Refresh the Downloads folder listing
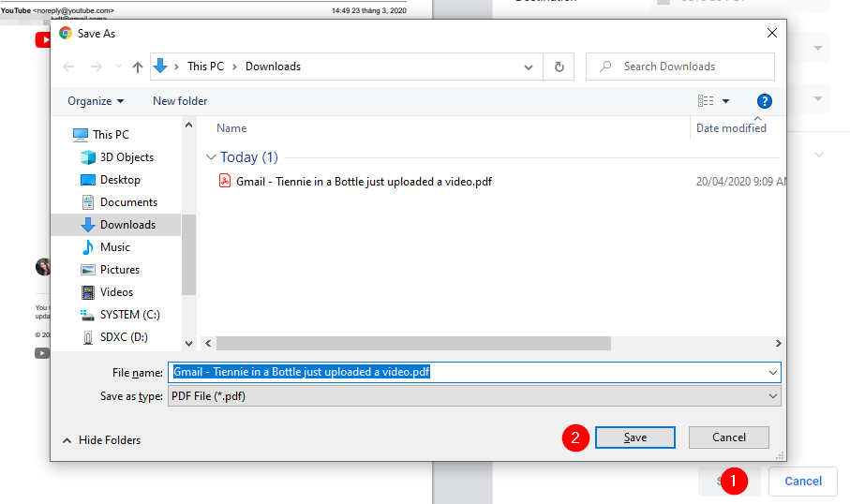850x504 pixels. point(559,67)
